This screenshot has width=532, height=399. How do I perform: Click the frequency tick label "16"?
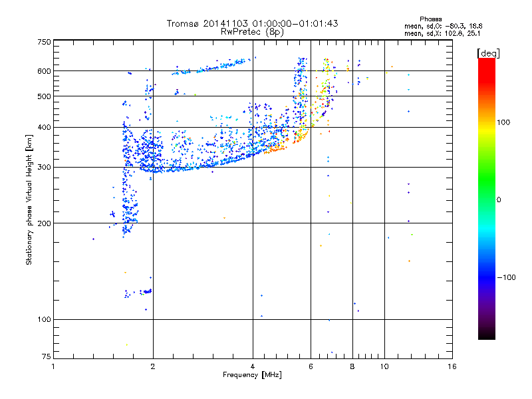click(452, 366)
